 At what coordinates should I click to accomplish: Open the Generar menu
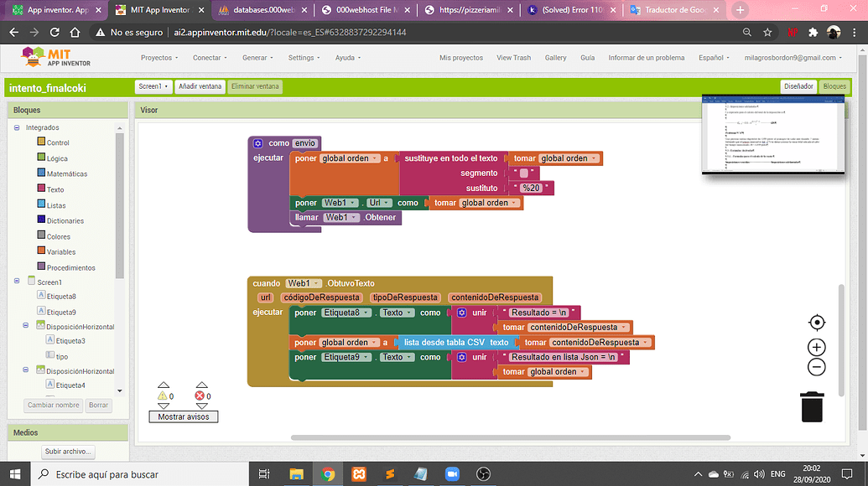tap(257, 58)
